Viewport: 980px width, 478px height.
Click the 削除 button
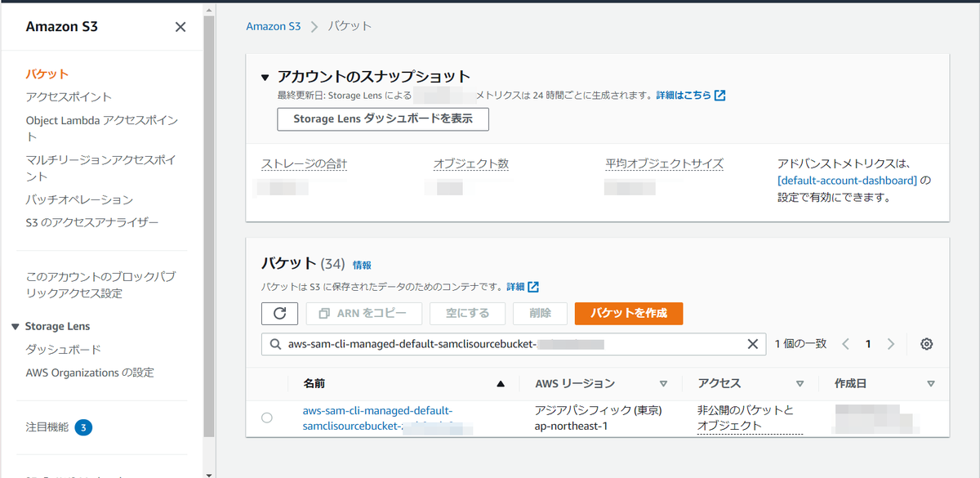[540, 314]
